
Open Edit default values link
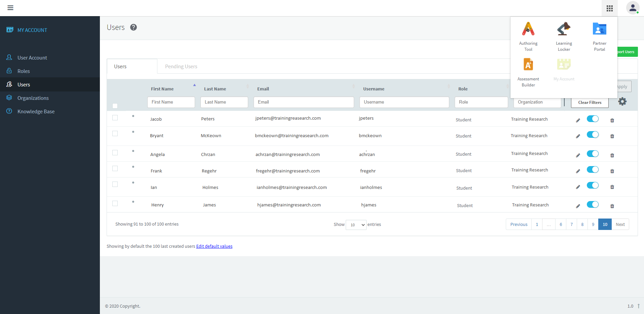click(x=214, y=246)
